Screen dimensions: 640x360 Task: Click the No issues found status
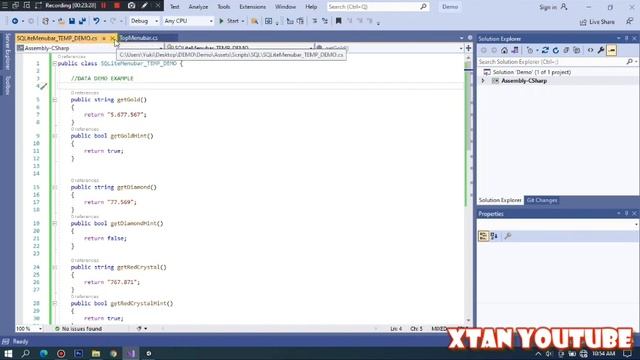point(78,329)
